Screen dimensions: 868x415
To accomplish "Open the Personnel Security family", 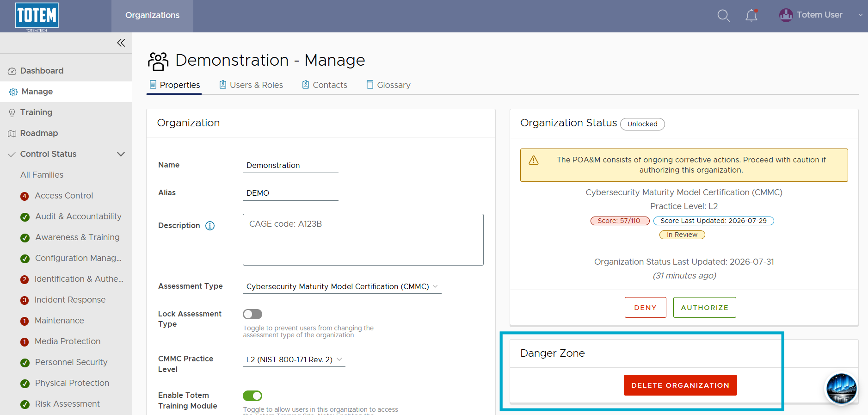I will [71, 362].
